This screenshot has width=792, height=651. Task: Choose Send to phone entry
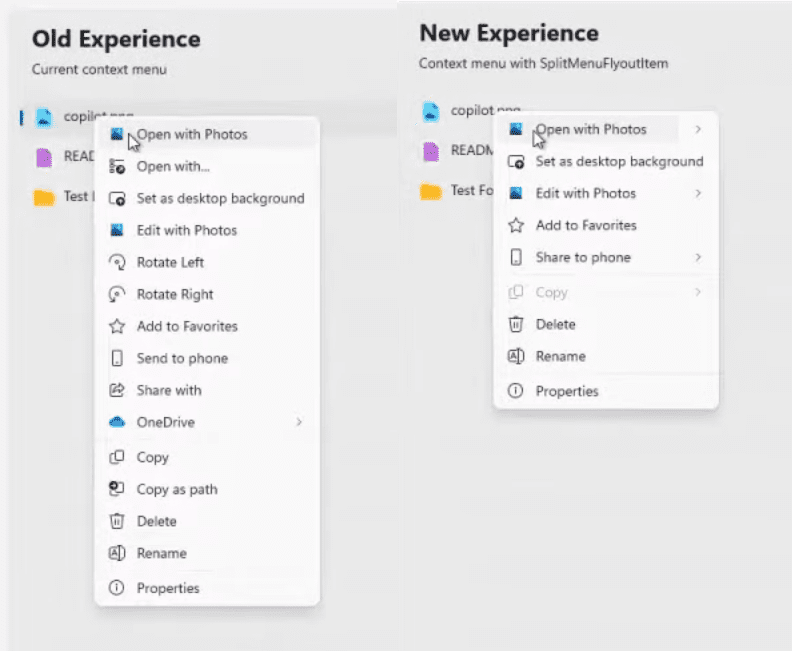(x=208, y=358)
